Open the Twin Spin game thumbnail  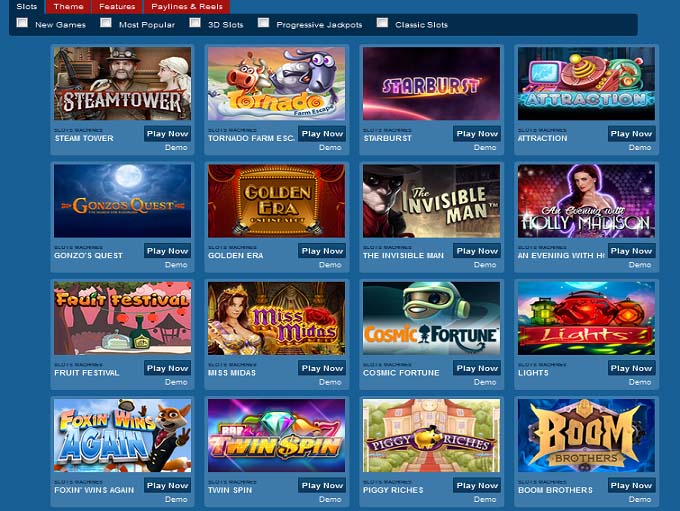click(x=276, y=436)
